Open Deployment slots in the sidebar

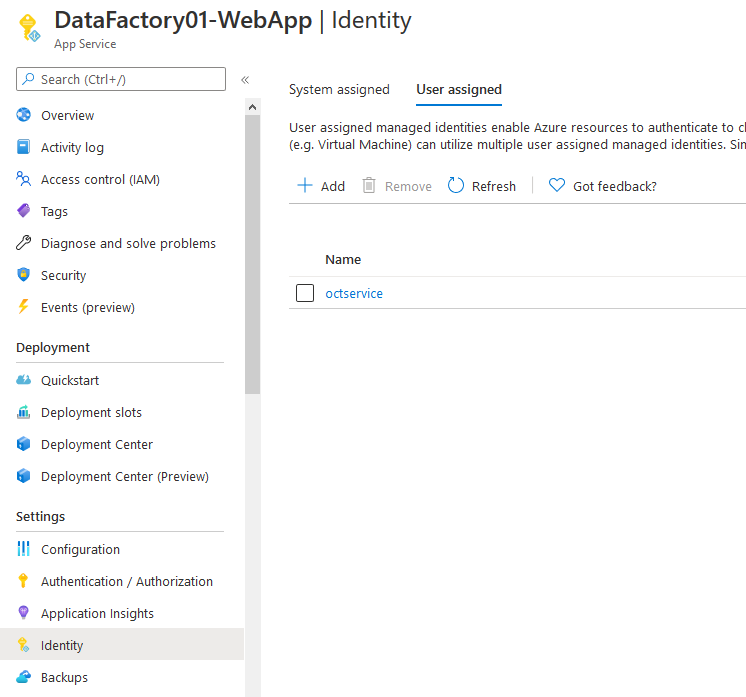[x=91, y=412]
